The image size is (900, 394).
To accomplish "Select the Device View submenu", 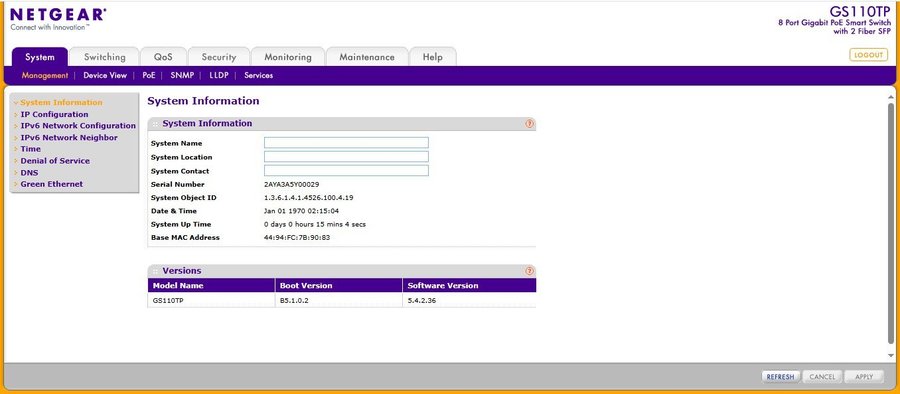I will click(105, 75).
